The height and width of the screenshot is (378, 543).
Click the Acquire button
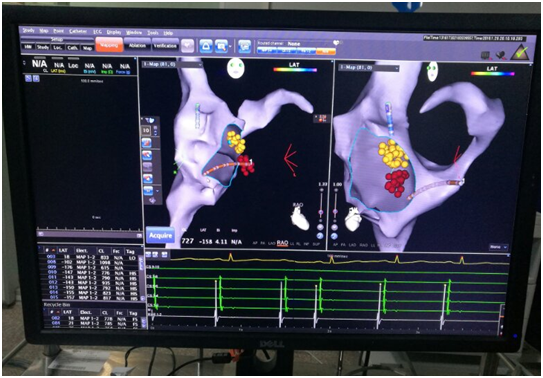160,235
